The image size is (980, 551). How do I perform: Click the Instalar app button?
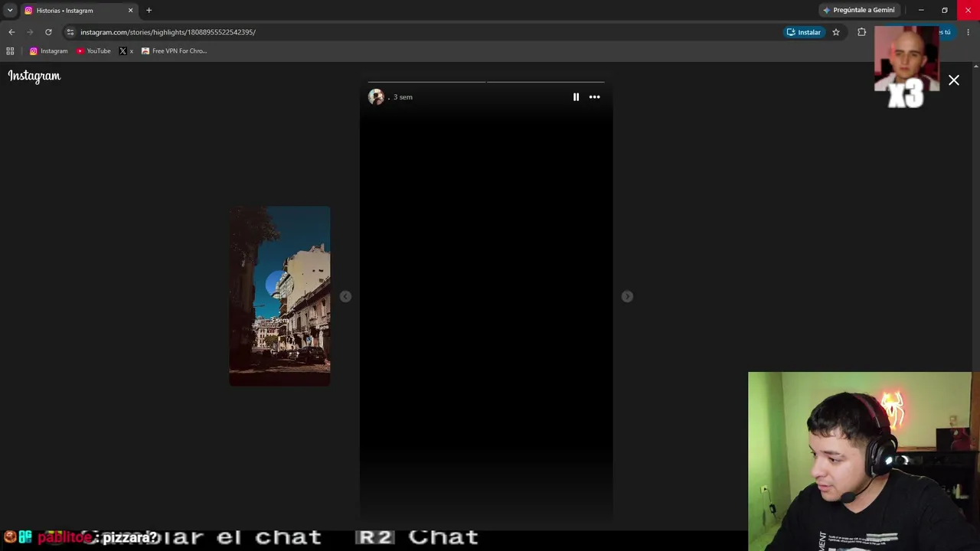click(804, 32)
